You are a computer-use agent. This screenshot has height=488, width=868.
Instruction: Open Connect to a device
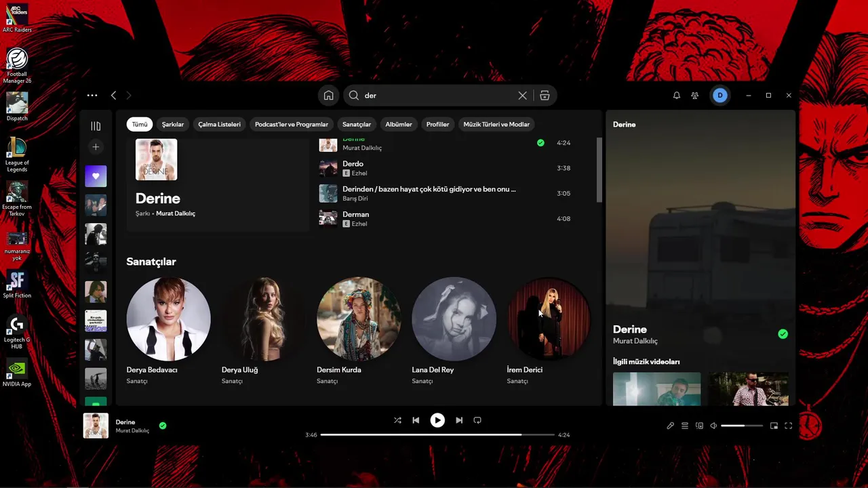click(699, 426)
